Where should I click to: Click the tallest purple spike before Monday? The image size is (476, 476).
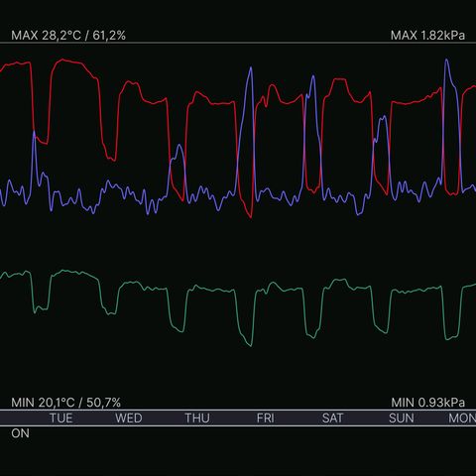pos(446,60)
